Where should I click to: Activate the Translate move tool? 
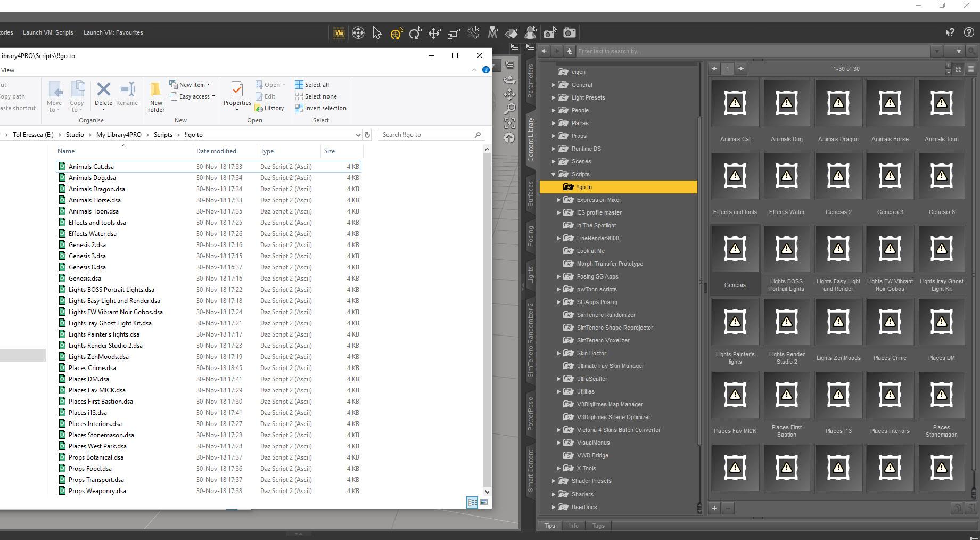[x=434, y=33]
